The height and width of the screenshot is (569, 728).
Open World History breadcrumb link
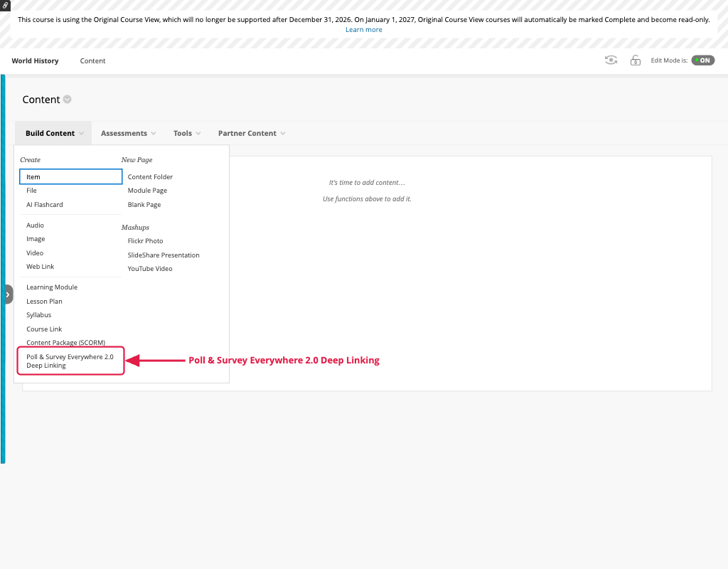tap(36, 61)
